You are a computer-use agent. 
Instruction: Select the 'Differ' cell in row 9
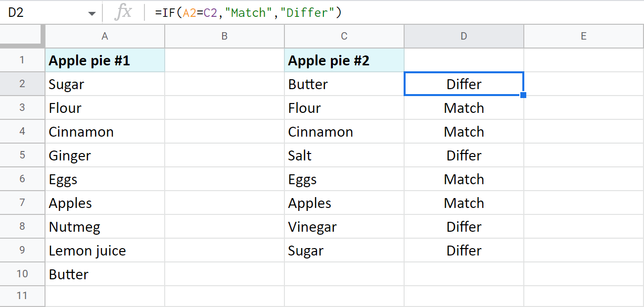(x=464, y=251)
